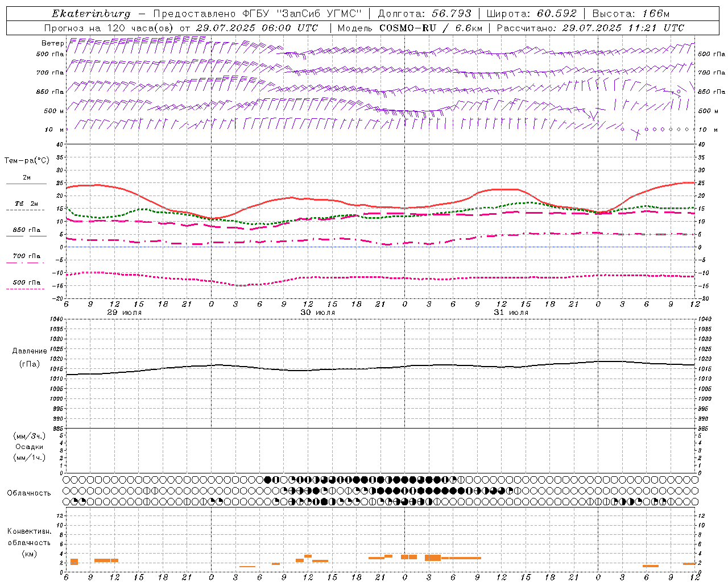Click the '700 гПа' dash-dot temperature legend entry
This screenshot has width=728, height=582.
[x=26, y=259]
